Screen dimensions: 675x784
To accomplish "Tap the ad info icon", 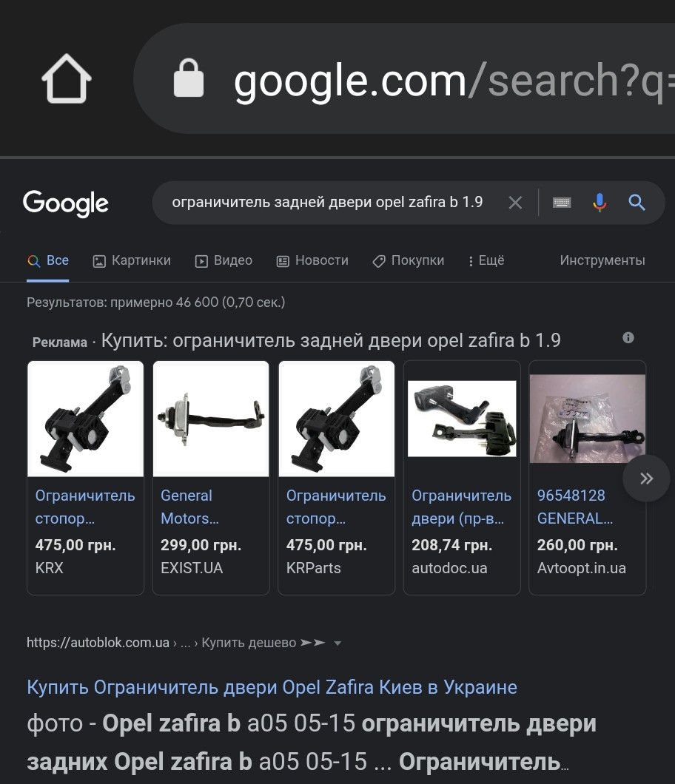I will point(628,338).
